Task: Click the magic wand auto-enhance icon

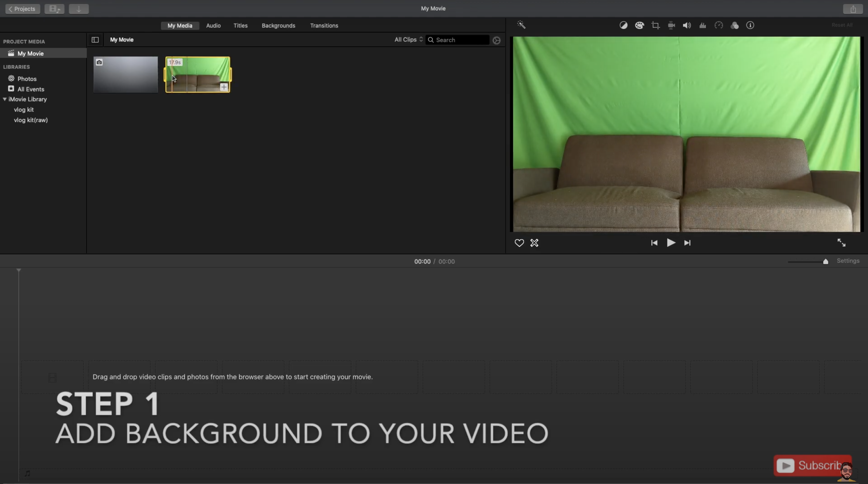Action: (x=521, y=25)
